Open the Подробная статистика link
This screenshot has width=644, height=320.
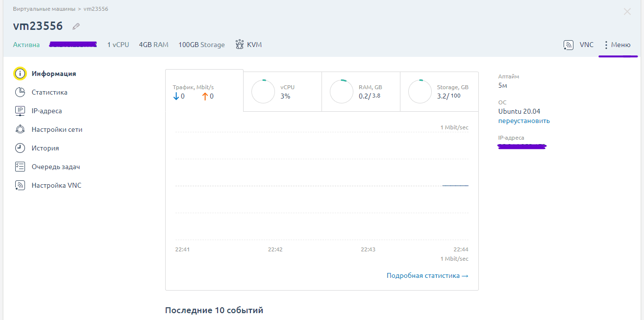(427, 275)
